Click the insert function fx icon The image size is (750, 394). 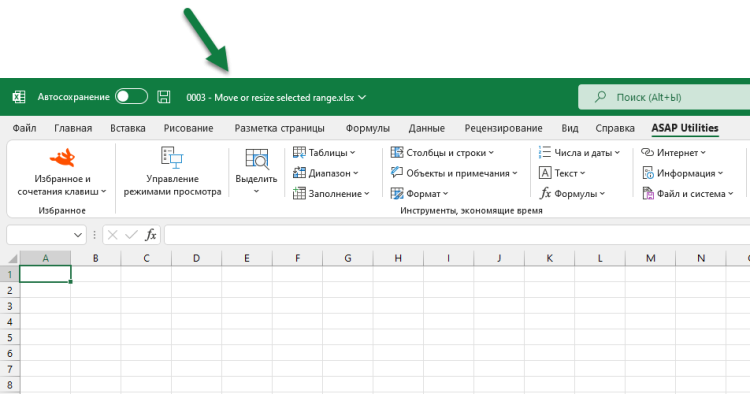point(151,235)
